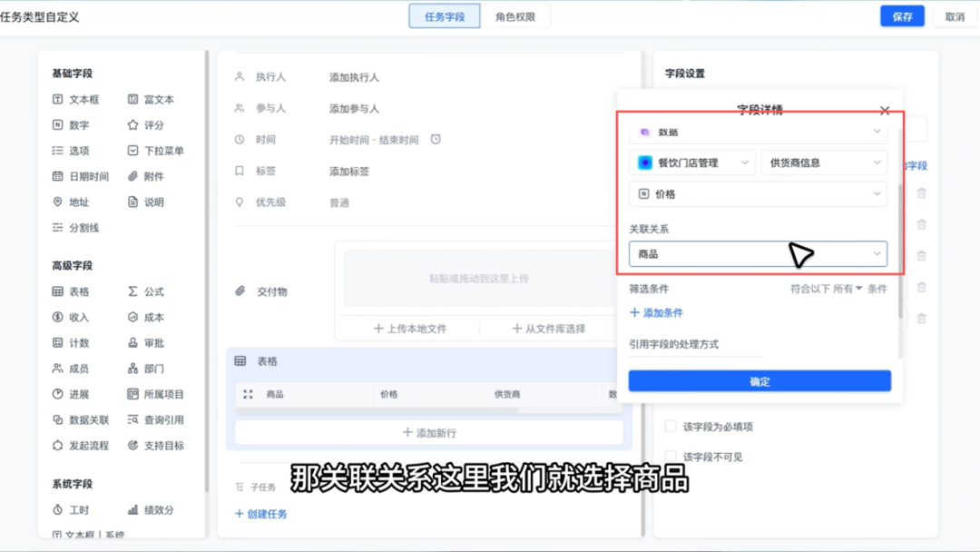Click 添加参与人 field
The width and height of the screenshot is (980, 552).
[355, 108]
